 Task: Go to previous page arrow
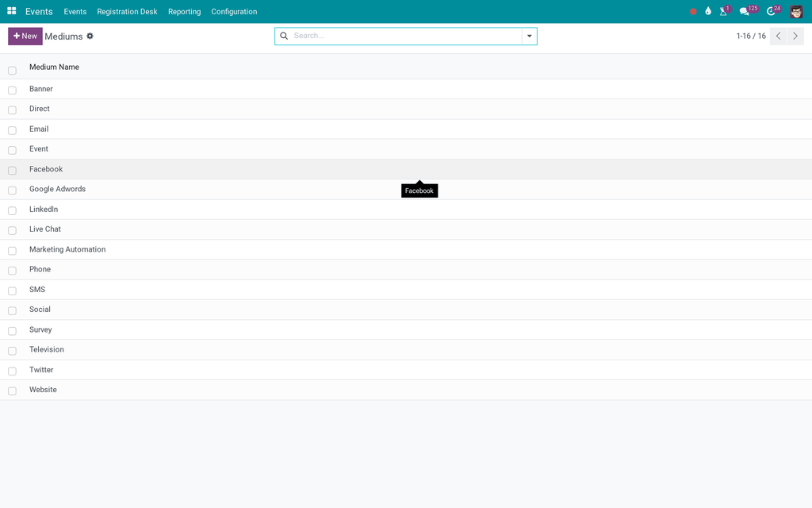tap(778, 37)
